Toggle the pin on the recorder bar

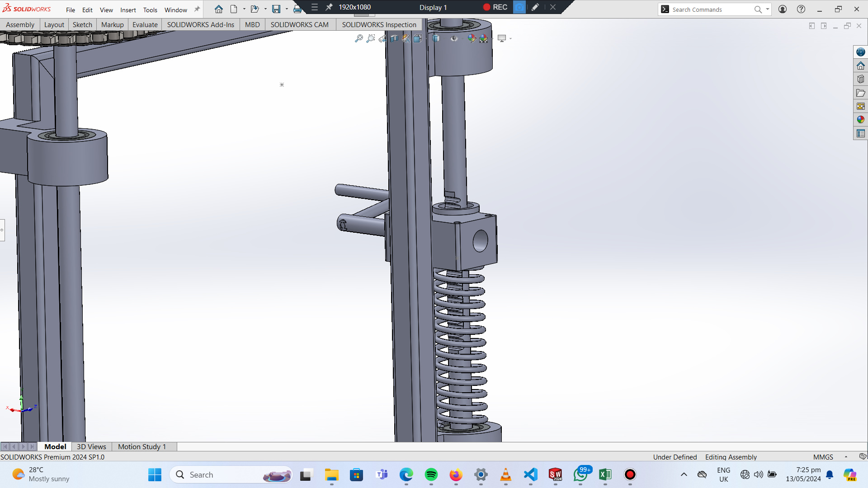tap(329, 7)
